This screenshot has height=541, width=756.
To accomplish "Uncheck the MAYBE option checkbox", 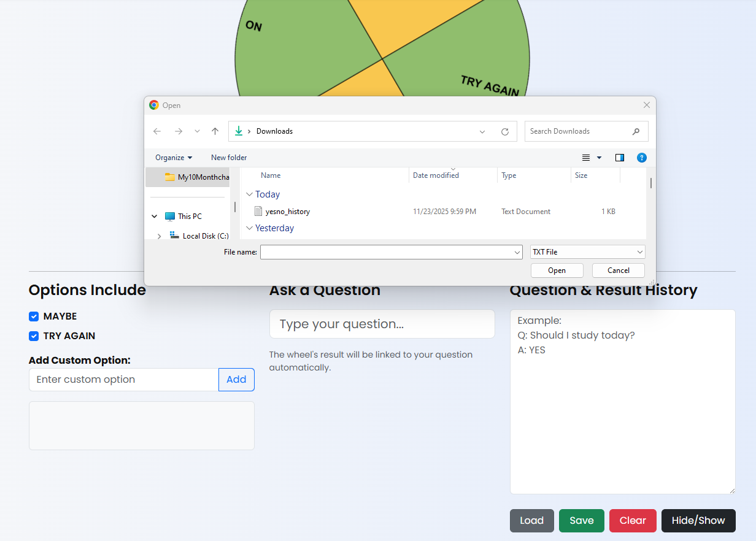I will [x=34, y=317].
